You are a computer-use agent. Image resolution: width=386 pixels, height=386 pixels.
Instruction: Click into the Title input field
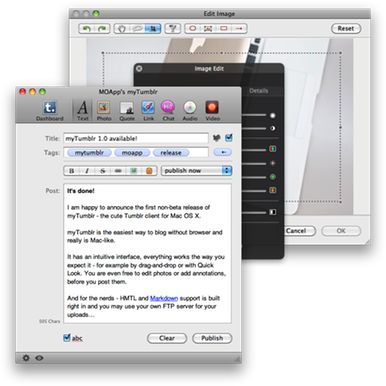[x=136, y=138]
